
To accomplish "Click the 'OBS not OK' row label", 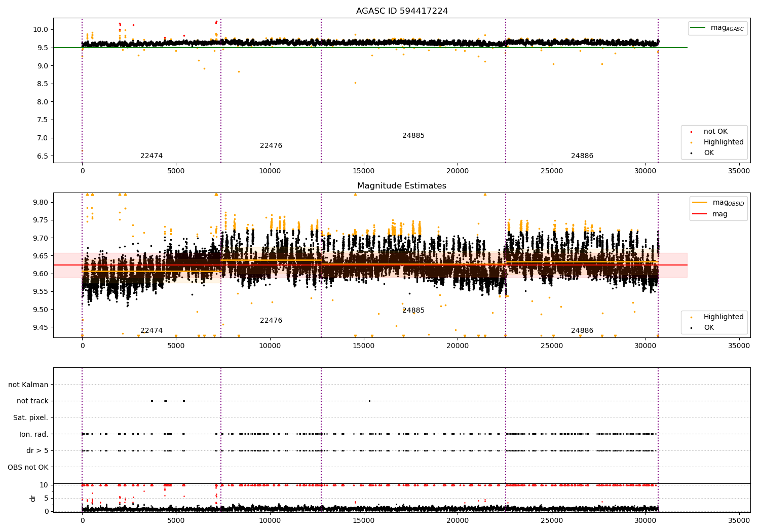I will (28, 467).
